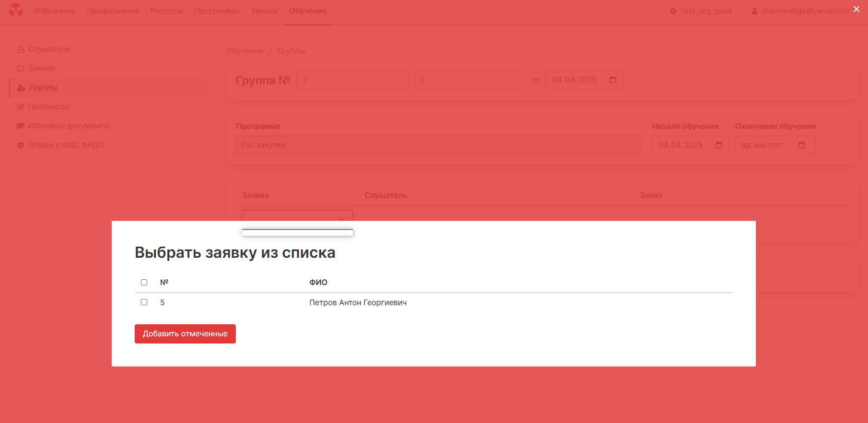The image size is (868, 423).
Task: Click the ФИО column header
Action: tap(318, 283)
